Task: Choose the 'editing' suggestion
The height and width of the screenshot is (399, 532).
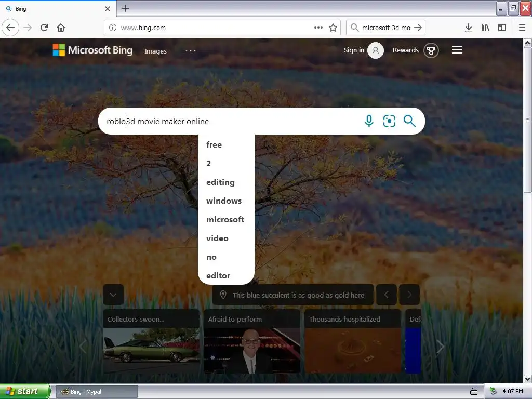Action: coord(226,182)
